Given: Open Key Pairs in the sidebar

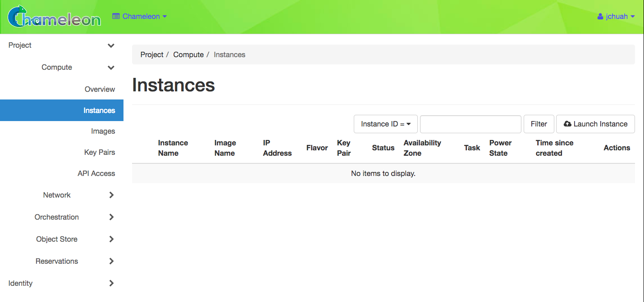Looking at the screenshot, I should pyautogui.click(x=100, y=152).
